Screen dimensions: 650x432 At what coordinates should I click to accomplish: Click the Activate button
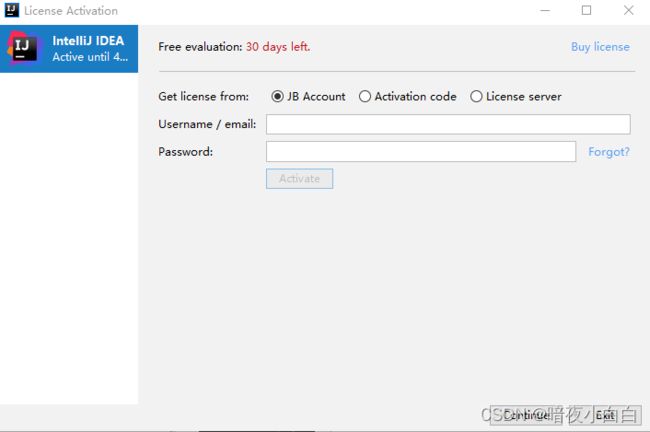pyautogui.click(x=299, y=179)
